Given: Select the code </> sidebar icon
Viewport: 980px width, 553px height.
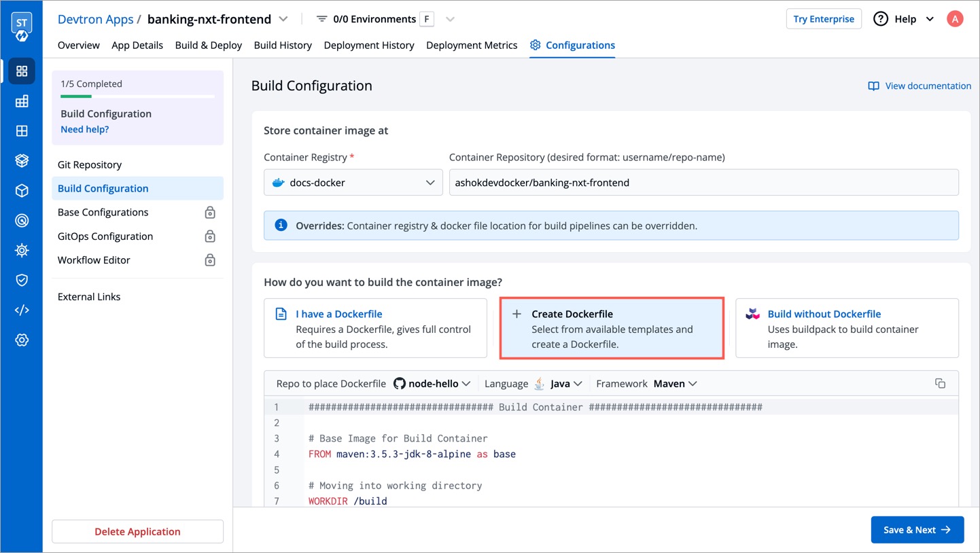Looking at the screenshot, I should coord(22,309).
